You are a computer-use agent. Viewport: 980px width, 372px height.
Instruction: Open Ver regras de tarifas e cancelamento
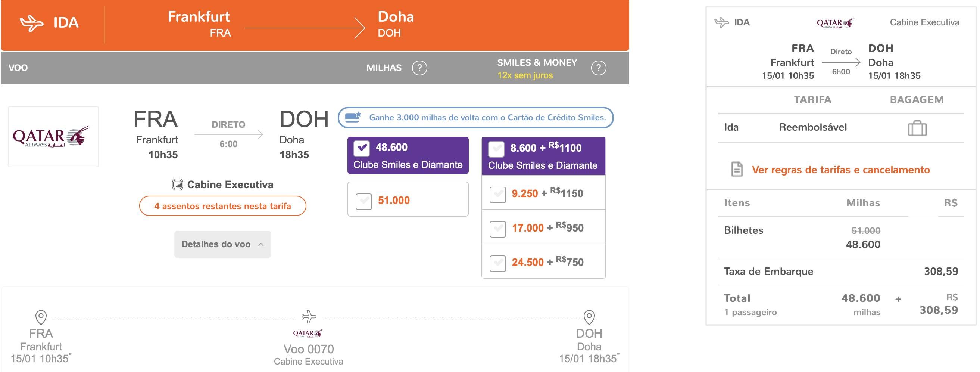coord(841,170)
